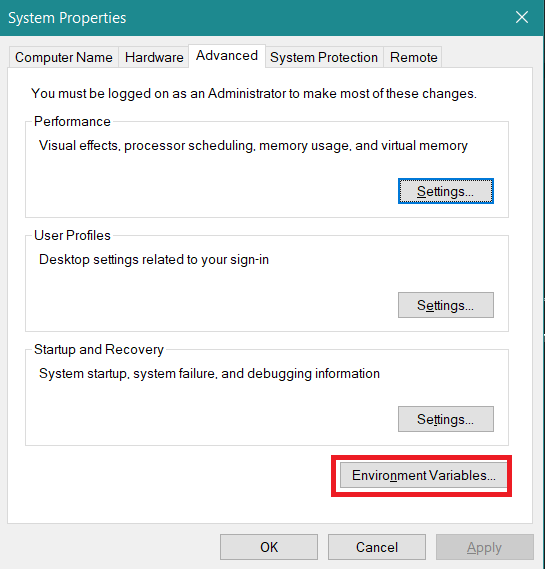Click the Environment Variables button
Image resolution: width=545 pixels, height=569 pixels.
[423, 475]
